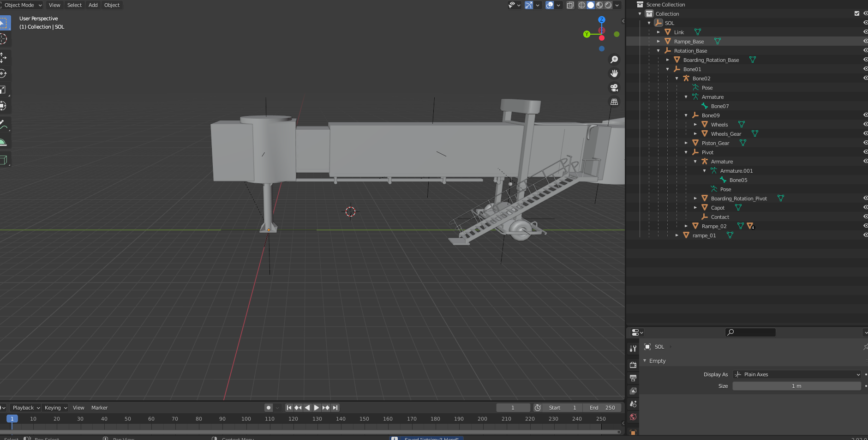Open the Display As Plain Axes dropdown
Screen dimensions: 868x440
(x=797, y=374)
